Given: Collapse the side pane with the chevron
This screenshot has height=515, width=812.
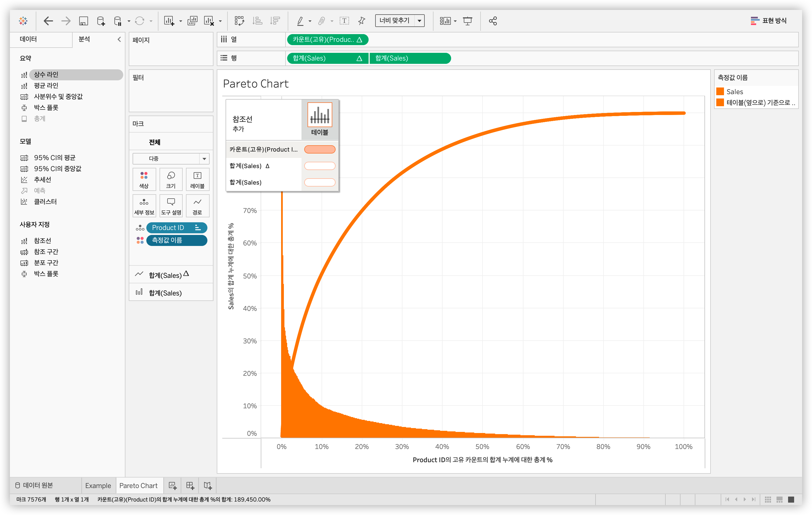Looking at the screenshot, I should pos(119,39).
